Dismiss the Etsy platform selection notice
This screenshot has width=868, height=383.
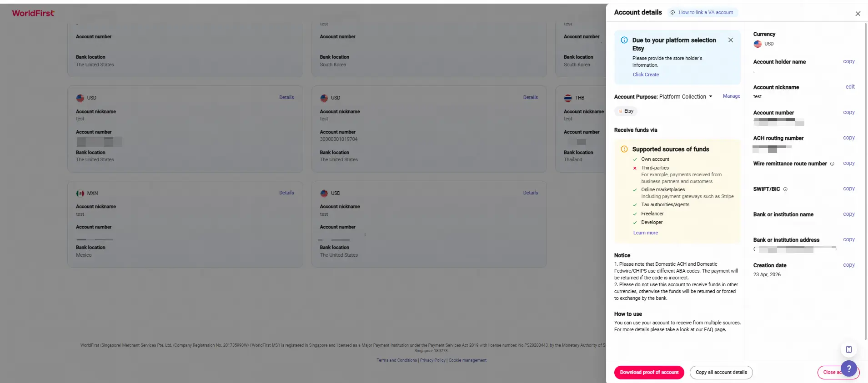pyautogui.click(x=730, y=40)
